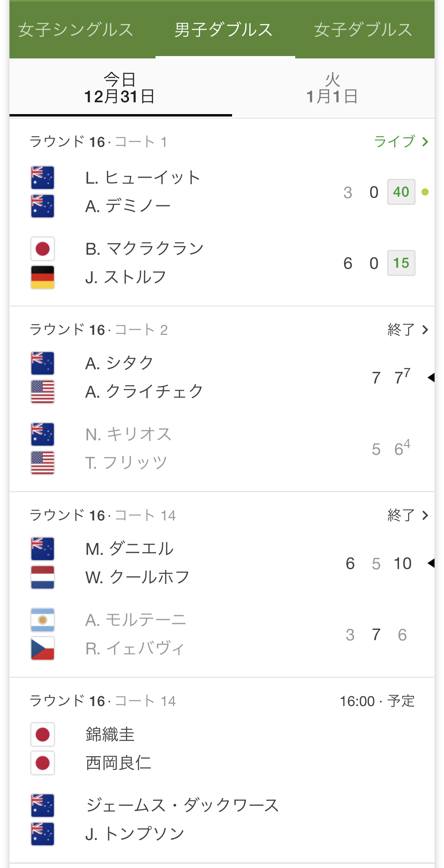Click Japan flag beside 錦織圭
Screen dimensions: 444x868
point(43,735)
